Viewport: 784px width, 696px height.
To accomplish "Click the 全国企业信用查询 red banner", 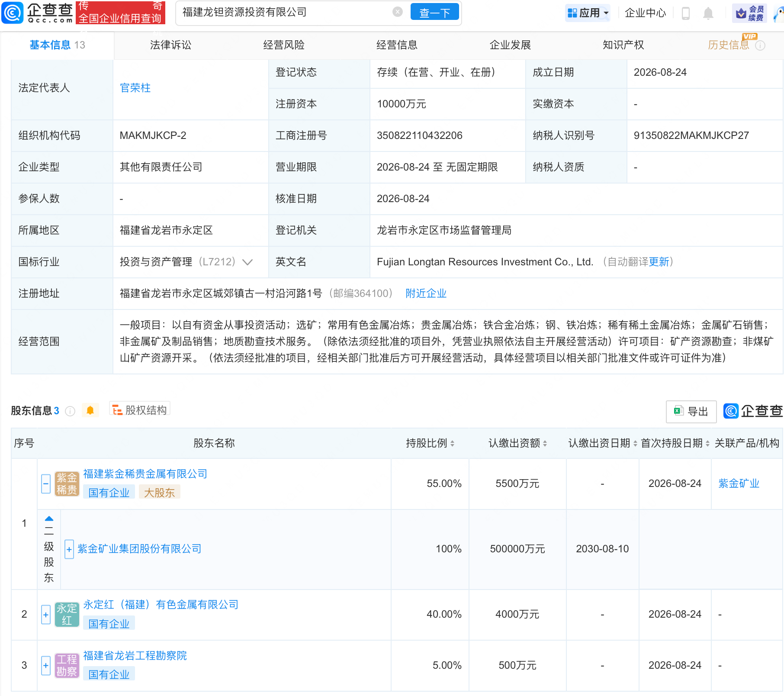I will [120, 13].
